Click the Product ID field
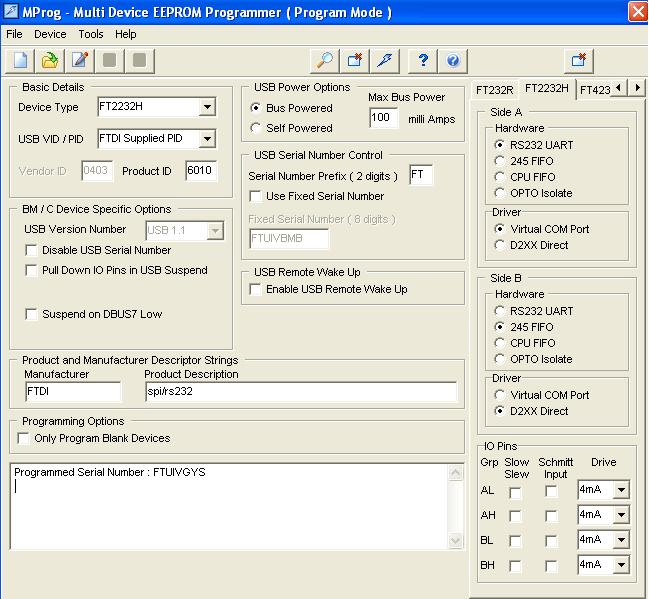 (201, 171)
